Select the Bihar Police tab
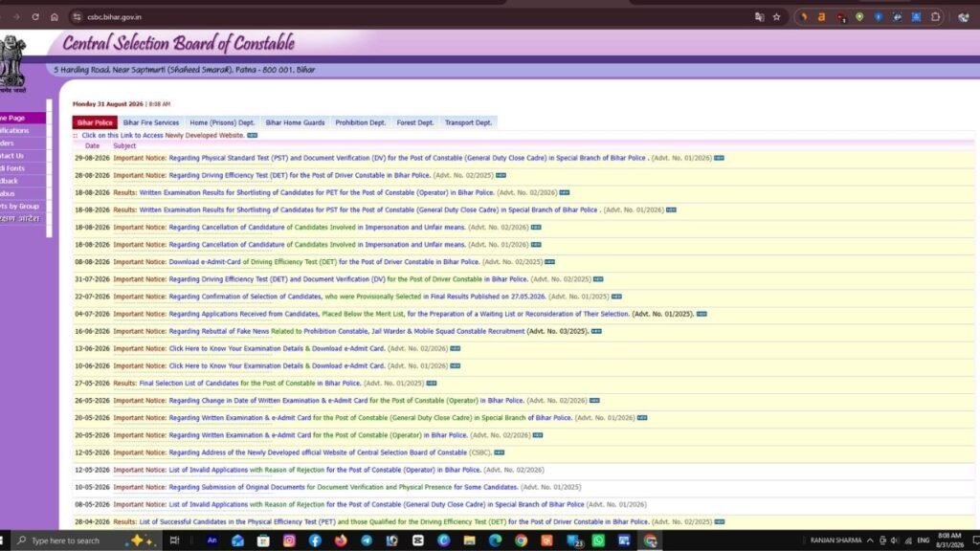The width and height of the screenshot is (980, 551). [x=95, y=122]
